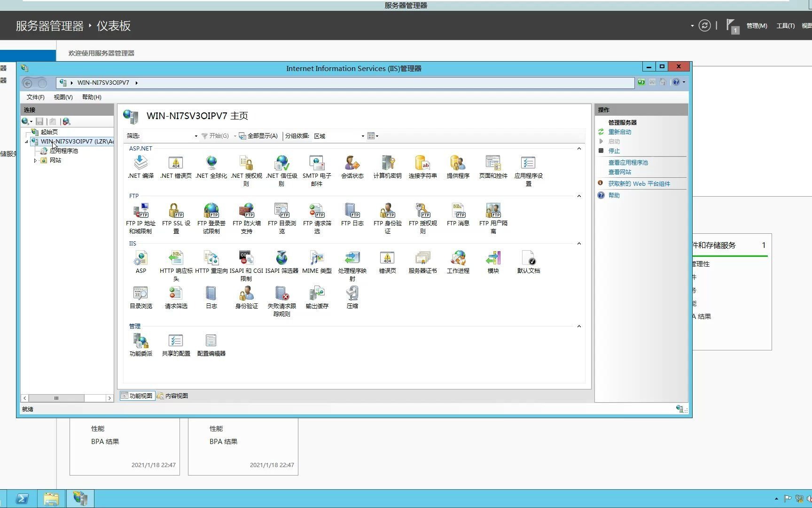This screenshot has width=812, height=508.
Task: Open the FTP 日志 feature
Action: (x=352, y=215)
